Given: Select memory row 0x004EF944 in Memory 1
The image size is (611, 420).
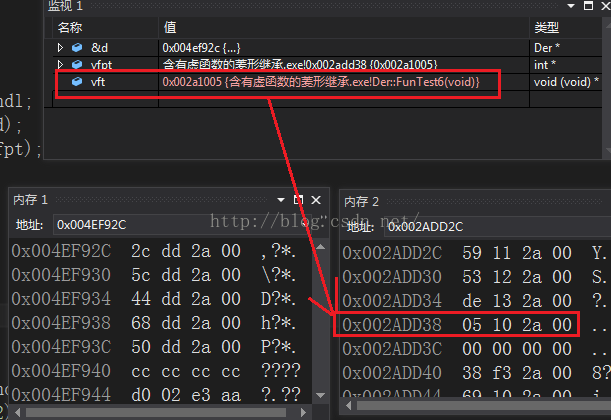Looking at the screenshot, I should tap(154, 395).
